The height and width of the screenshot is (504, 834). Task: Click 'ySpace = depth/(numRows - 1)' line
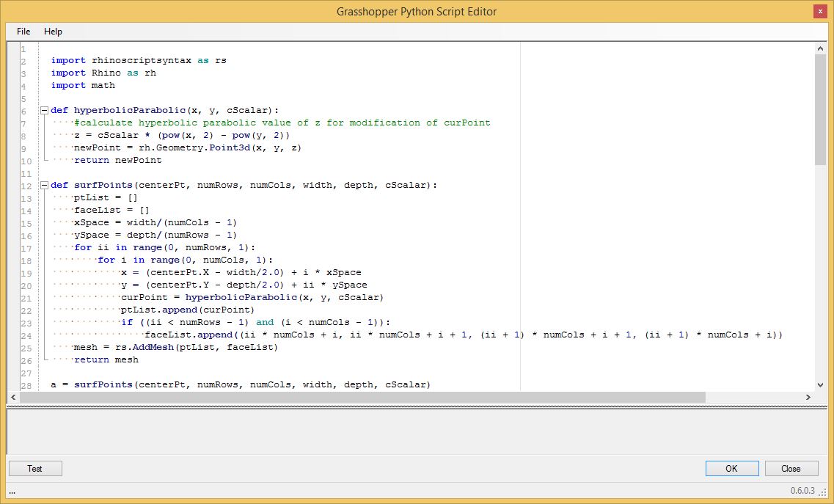(156, 235)
